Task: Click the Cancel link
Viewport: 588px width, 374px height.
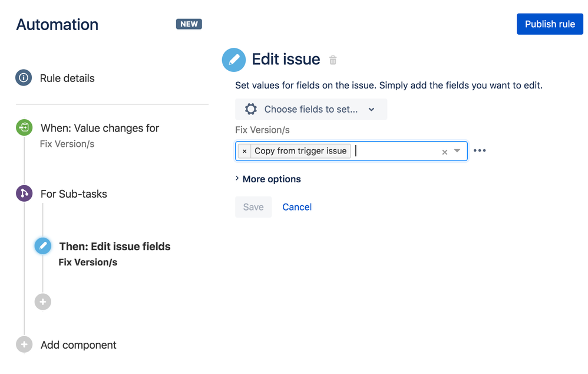Action: click(x=296, y=207)
